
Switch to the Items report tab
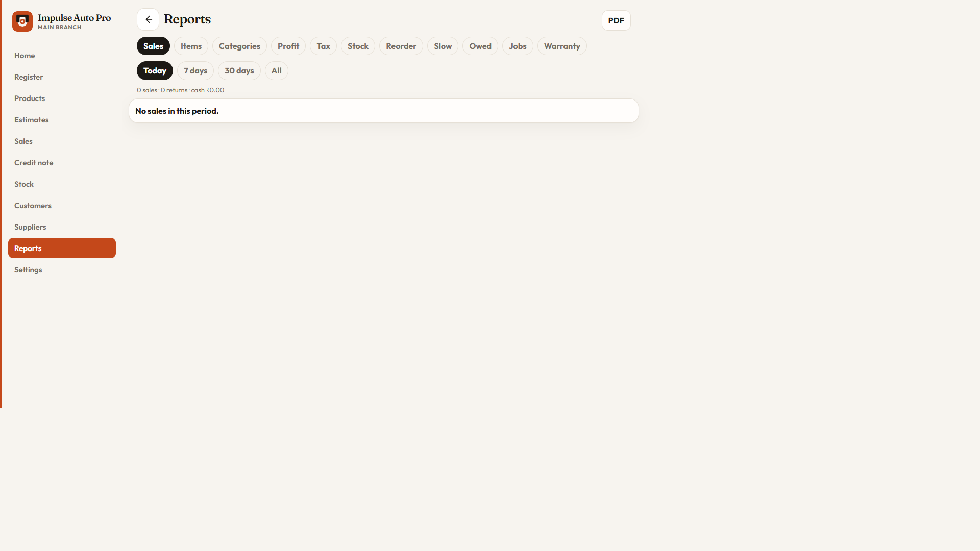click(x=191, y=46)
